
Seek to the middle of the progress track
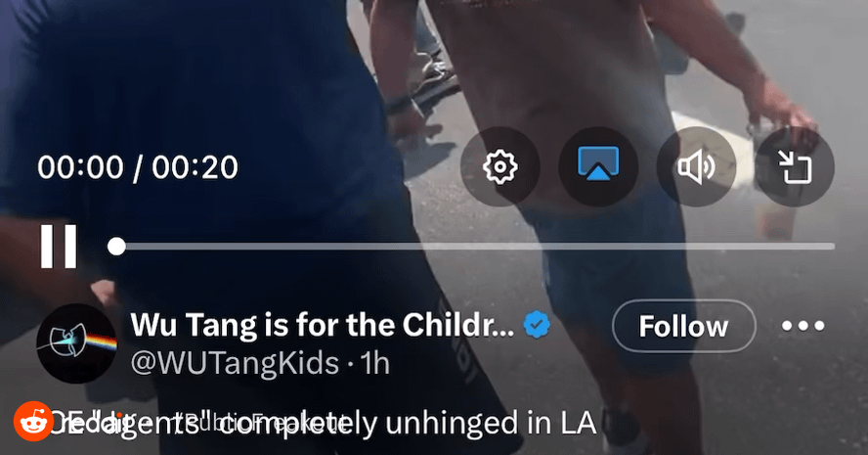coord(475,246)
